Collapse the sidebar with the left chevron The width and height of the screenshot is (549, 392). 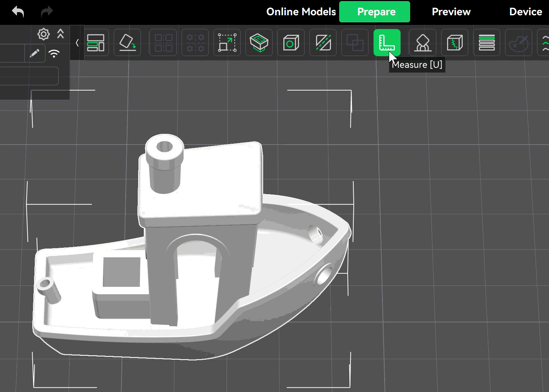click(77, 43)
